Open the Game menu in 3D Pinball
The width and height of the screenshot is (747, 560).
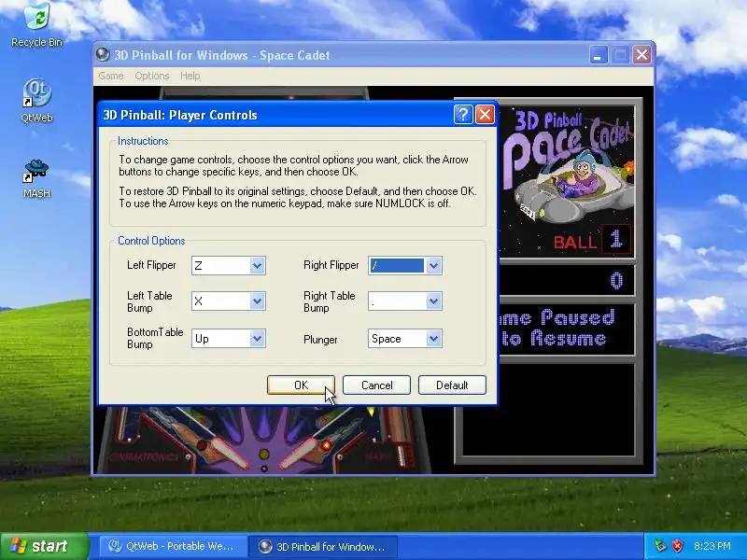click(x=111, y=76)
